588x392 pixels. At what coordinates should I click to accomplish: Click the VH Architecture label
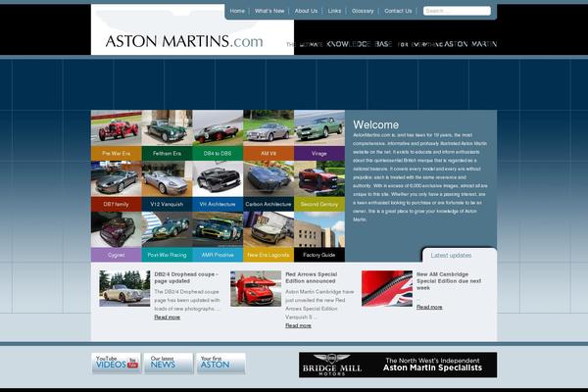click(x=218, y=204)
